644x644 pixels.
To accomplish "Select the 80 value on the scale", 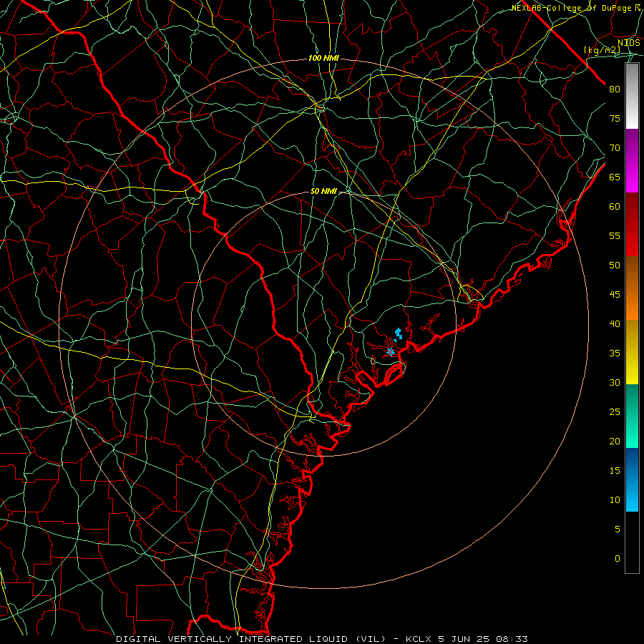I will (x=615, y=89).
